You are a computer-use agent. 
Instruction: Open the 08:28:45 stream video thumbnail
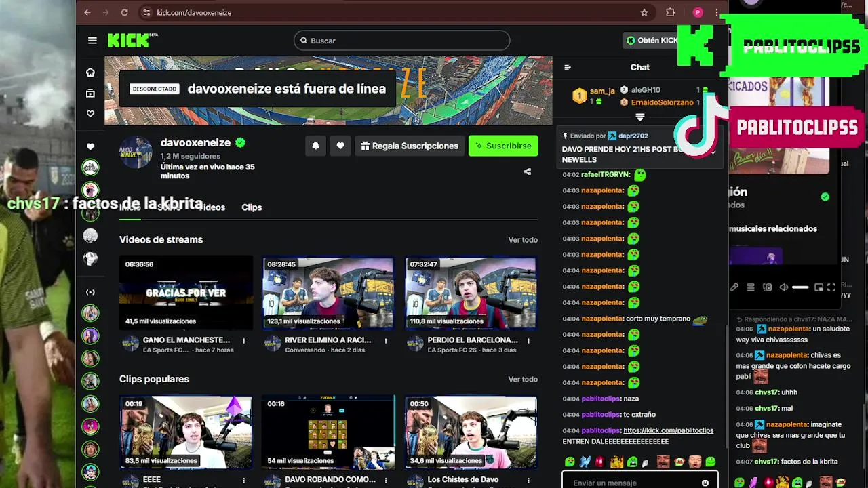pyautogui.click(x=328, y=293)
